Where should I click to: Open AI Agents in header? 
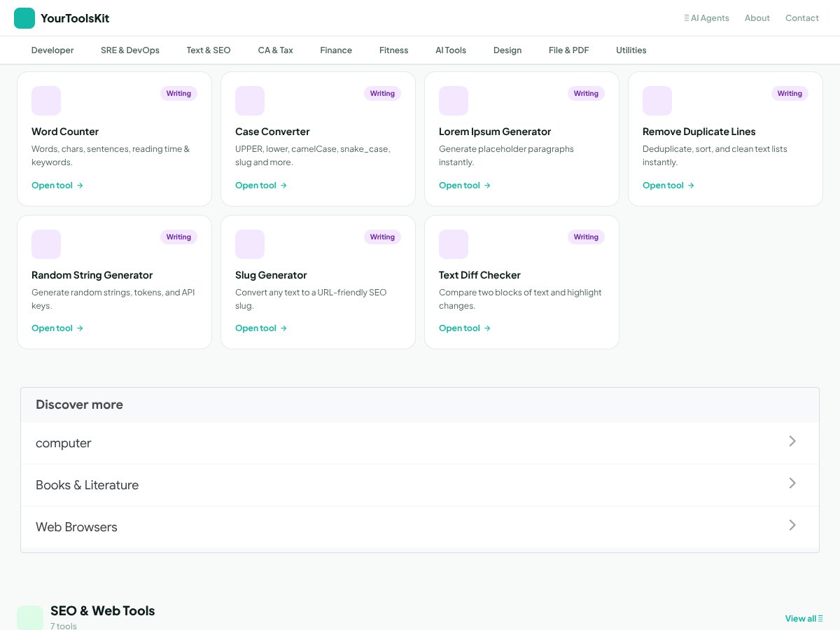(x=706, y=18)
